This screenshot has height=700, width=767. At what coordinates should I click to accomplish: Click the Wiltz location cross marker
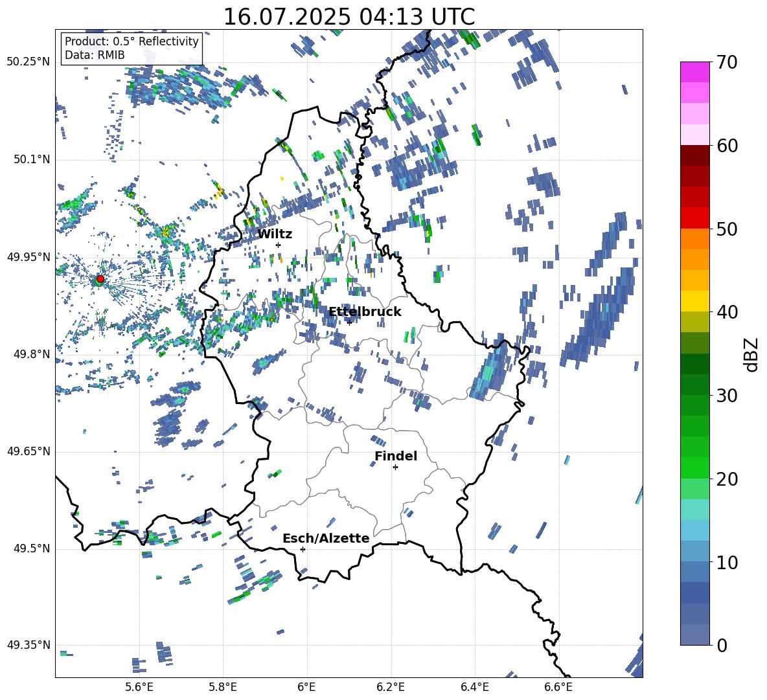278,245
